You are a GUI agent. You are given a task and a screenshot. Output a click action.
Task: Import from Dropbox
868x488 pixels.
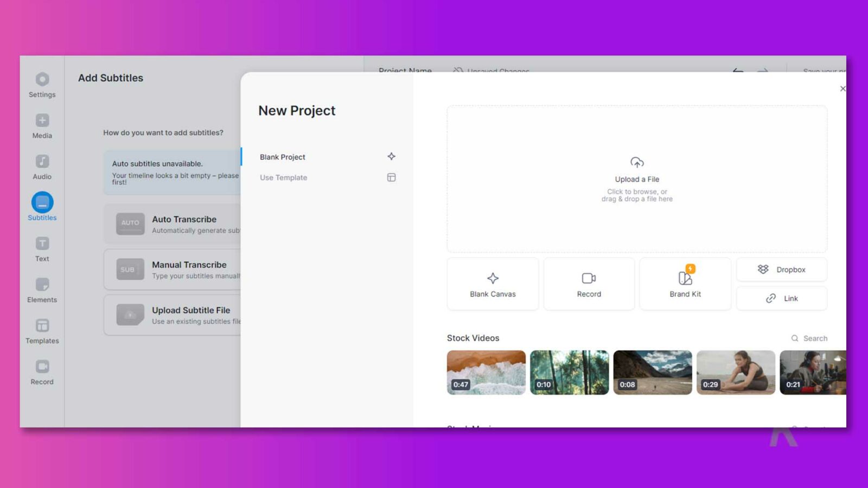click(782, 269)
